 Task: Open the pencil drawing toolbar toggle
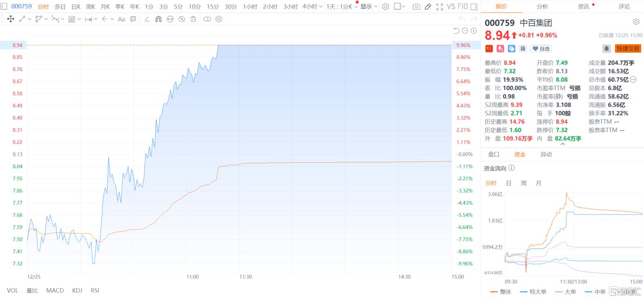428,7
